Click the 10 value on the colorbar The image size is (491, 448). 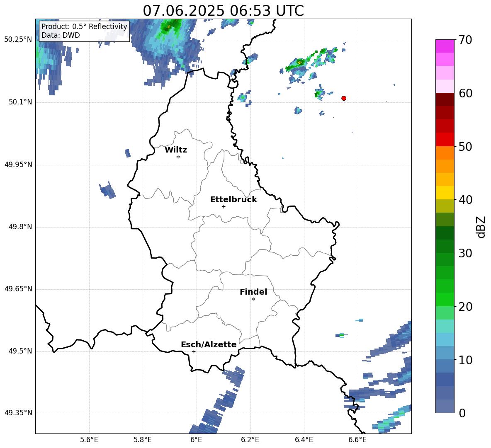click(465, 360)
